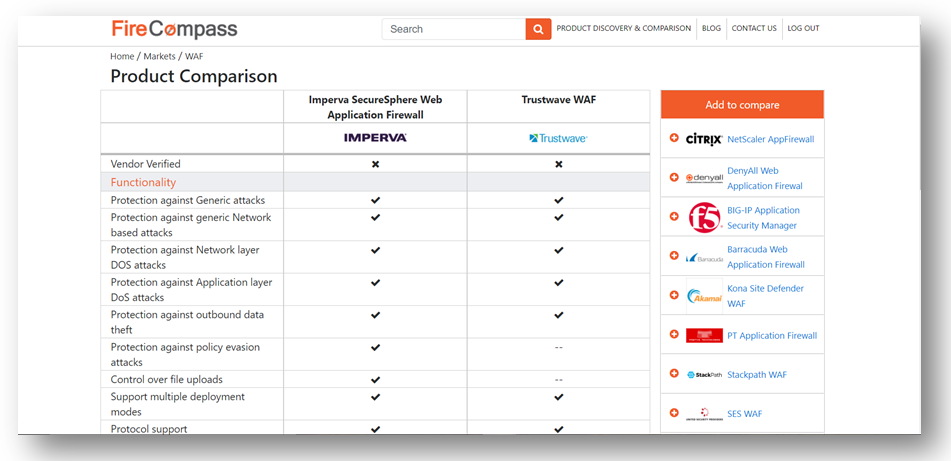This screenshot has height=461, width=951.
Task: Open PT Application Firewall link
Action: 772,335
